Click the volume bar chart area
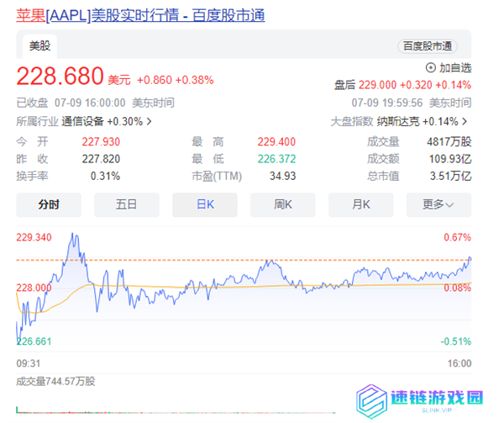Viewport: 504px width, 423px height. (x=176, y=410)
